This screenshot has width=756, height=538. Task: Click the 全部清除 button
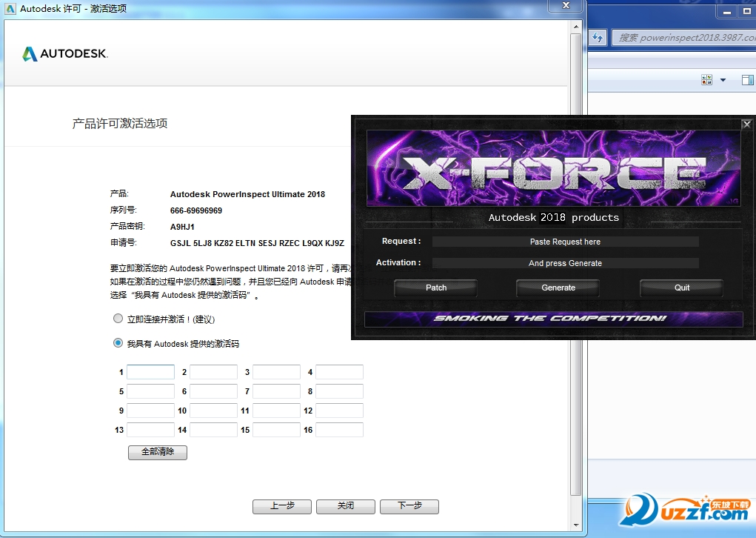point(158,452)
